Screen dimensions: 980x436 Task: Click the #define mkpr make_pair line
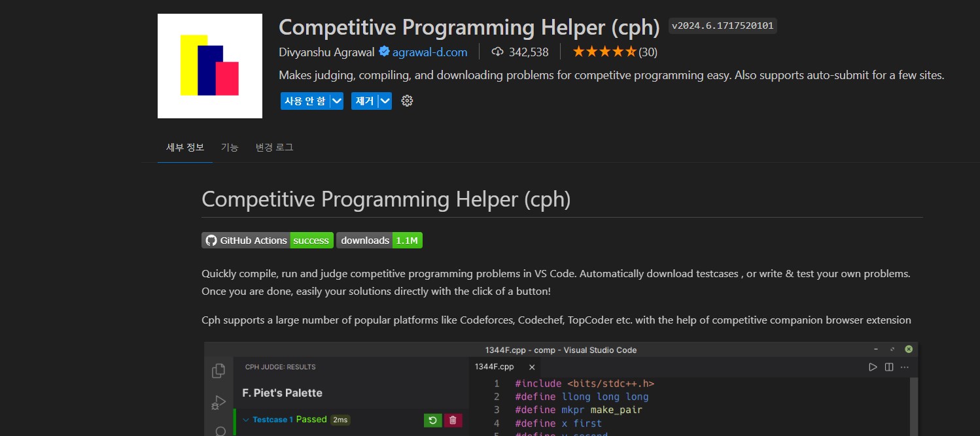pyautogui.click(x=578, y=410)
